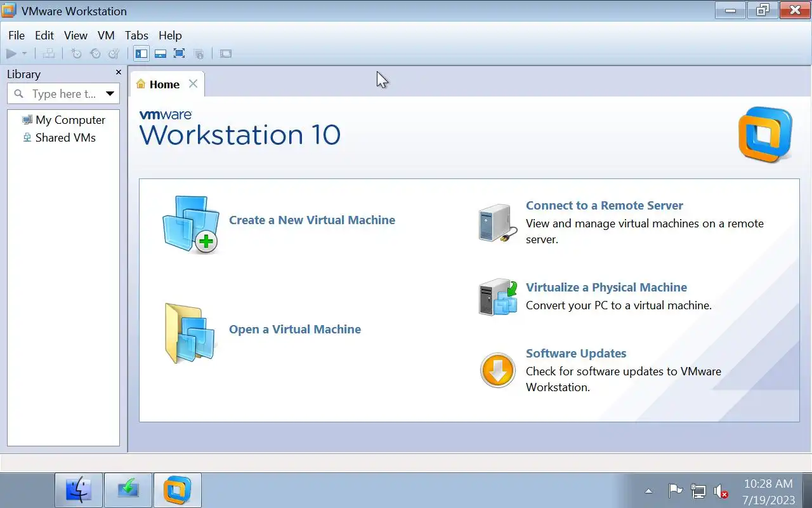This screenshot has width=812, height=508.
Task: Open the green-arrow monitor taskbar icon
Action: [x=128, y=490]
